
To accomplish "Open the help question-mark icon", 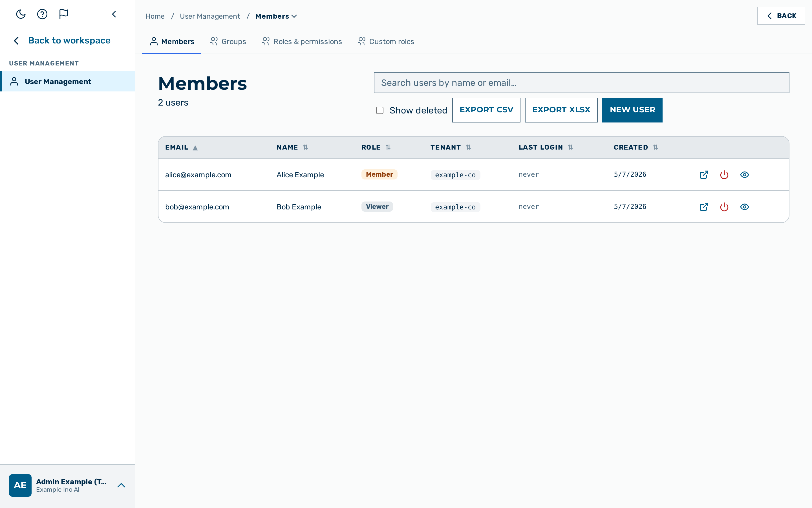I will 42,14.
